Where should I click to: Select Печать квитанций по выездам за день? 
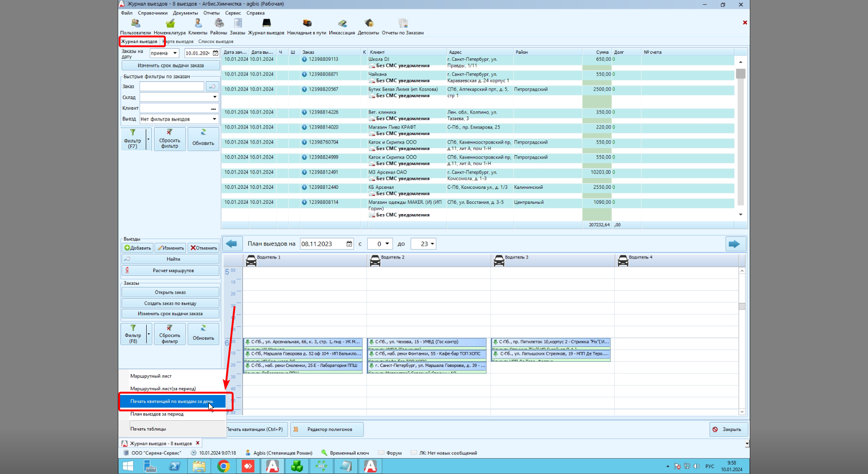[x=172, y=401]
